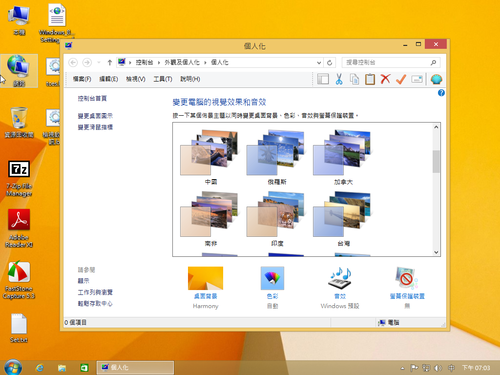Go up one level with Up arrow

click(x=109, y=62)
